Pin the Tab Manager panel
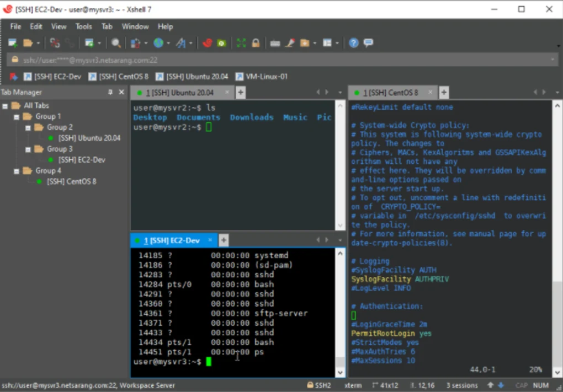Image resolution: width=563 pixels, height=392 pixels. coord(110,92)
